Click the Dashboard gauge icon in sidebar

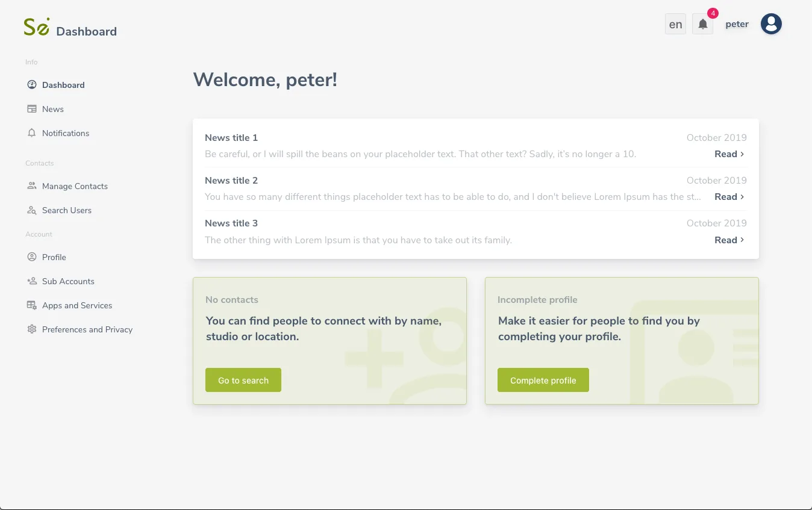click(32, 85)
